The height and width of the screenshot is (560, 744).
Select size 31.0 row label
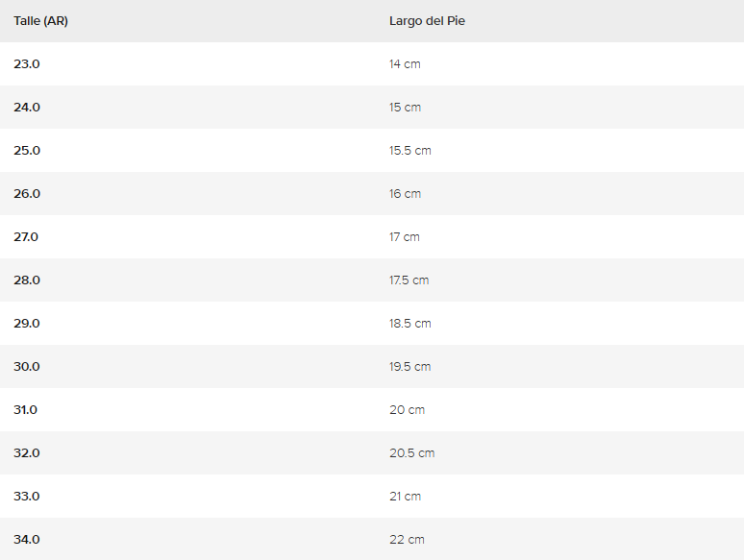pos(25,410)
